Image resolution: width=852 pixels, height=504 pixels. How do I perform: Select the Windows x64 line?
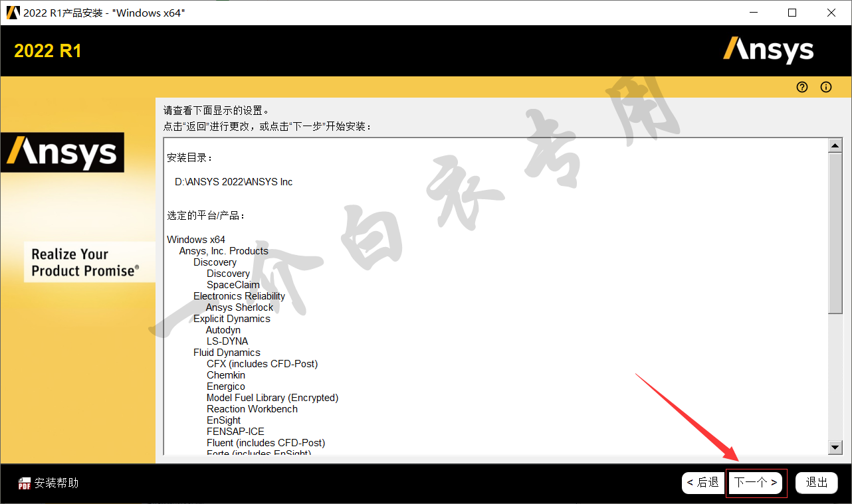coord(196,240)
